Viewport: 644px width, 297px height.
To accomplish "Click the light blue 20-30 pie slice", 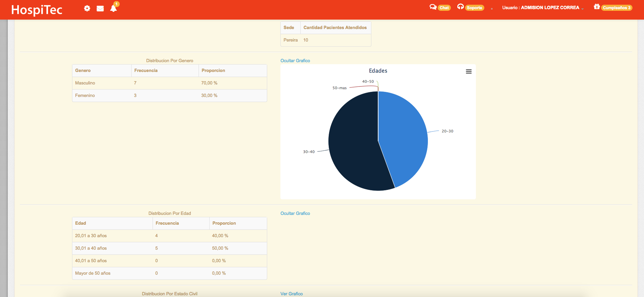I will coord(402,135).
